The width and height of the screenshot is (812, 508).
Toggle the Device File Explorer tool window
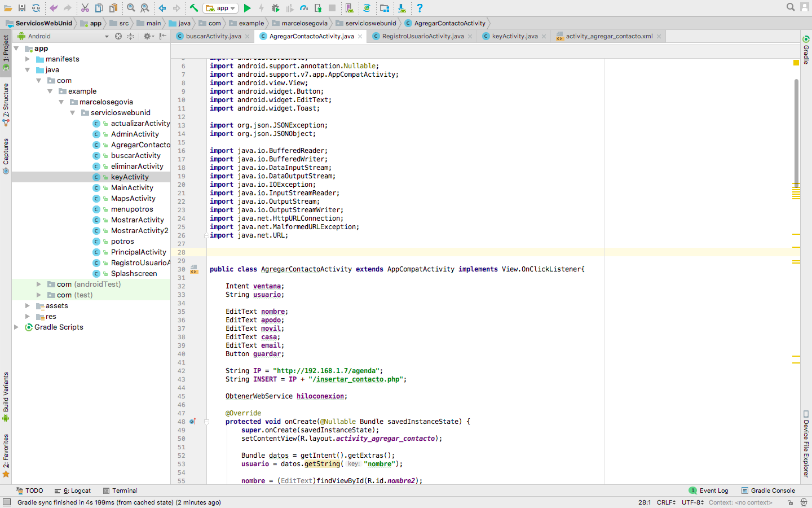point(806,444)
